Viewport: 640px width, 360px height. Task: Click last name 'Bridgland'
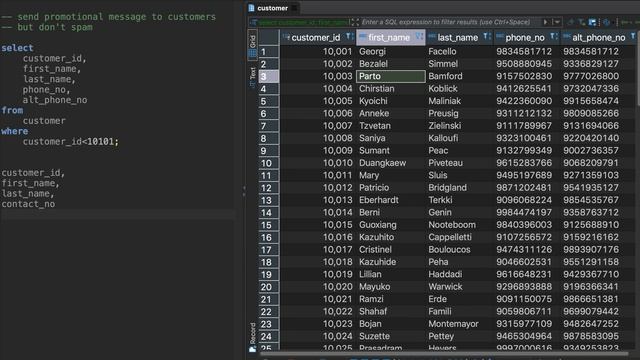click(x=447, y=188)
